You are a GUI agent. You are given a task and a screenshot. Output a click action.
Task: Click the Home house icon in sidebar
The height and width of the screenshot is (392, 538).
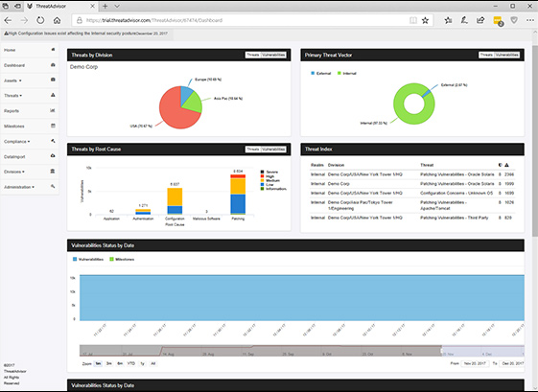[53, 50]
